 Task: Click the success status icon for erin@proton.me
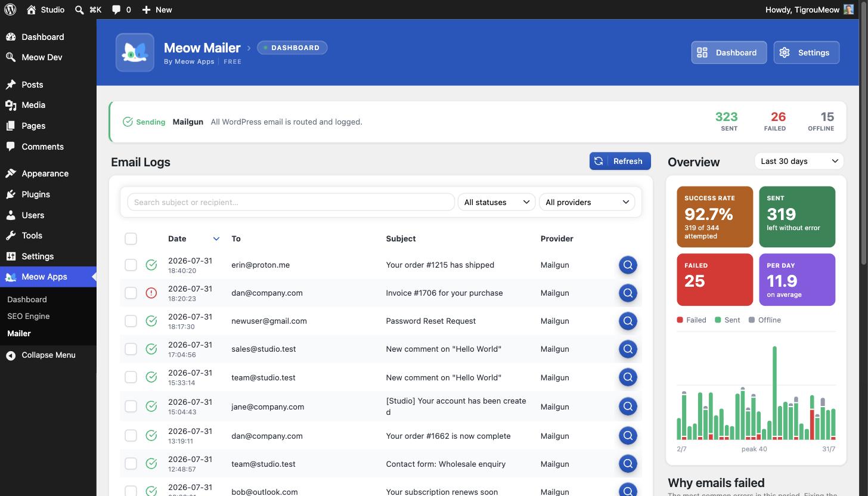coord(151,265)
